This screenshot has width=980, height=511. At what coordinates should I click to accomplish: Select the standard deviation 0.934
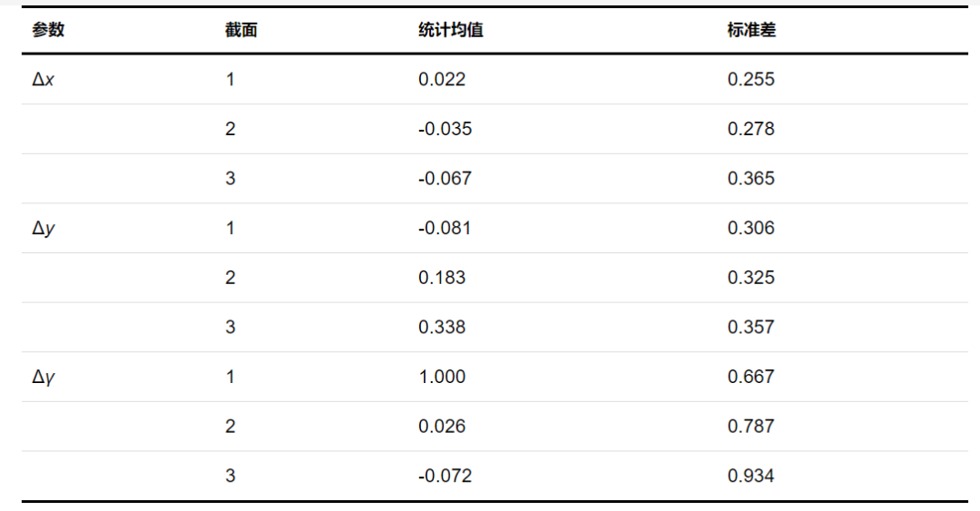click(x=751, y=476)
